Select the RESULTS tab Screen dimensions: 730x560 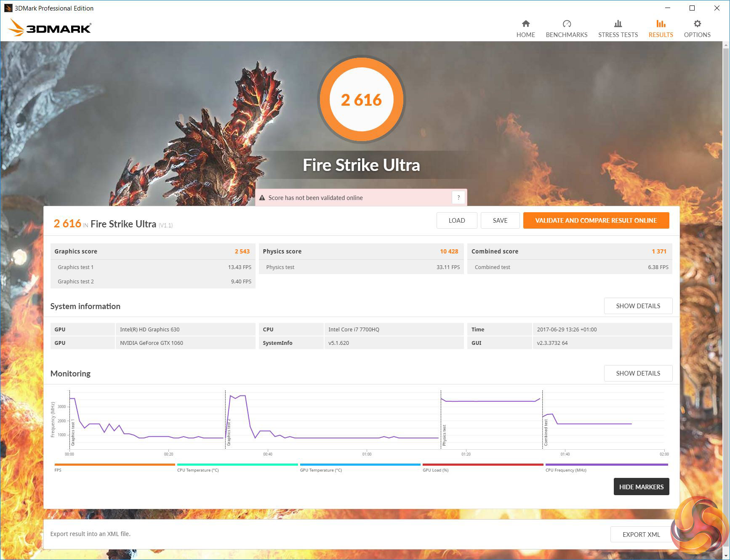[661, 35]
